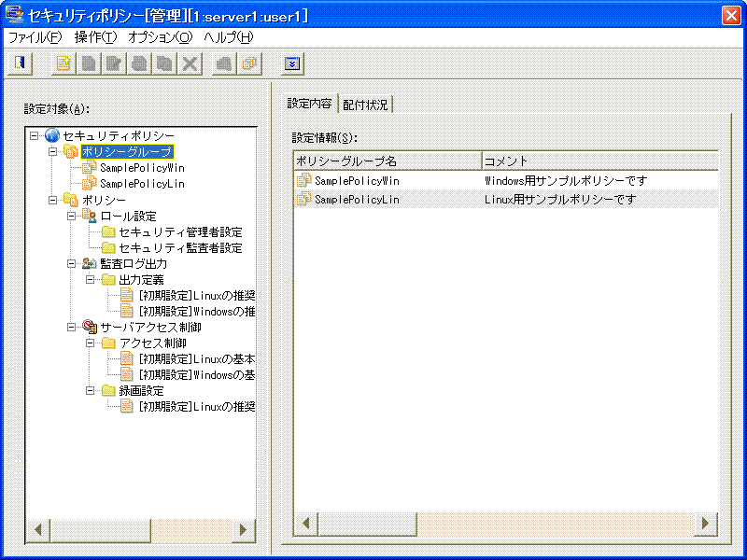This screenshot has width=747, height=560.
Task: Click the 'Linux用サンプルポリシーです' comment cell
Action: pos(560,199)
